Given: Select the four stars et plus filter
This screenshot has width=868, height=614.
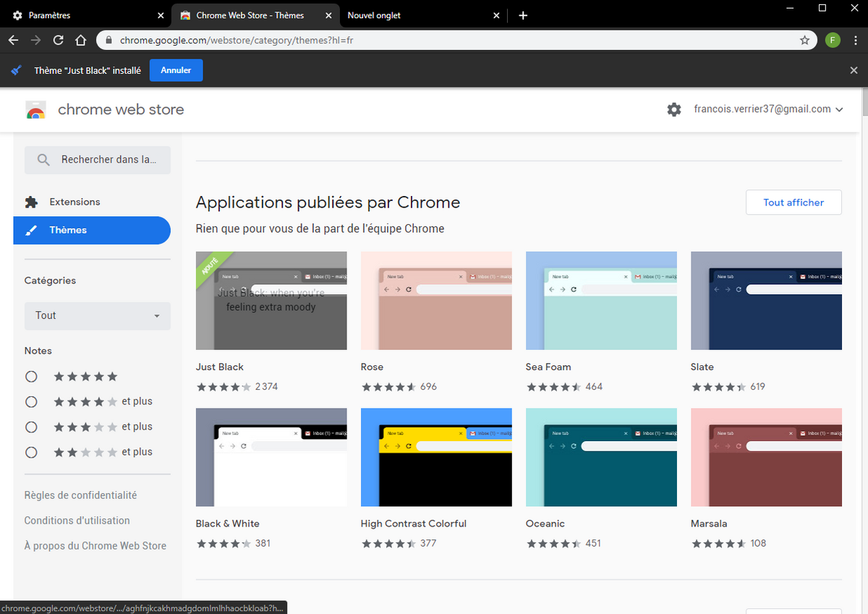Looking at the screenshot, I should 31,401.
